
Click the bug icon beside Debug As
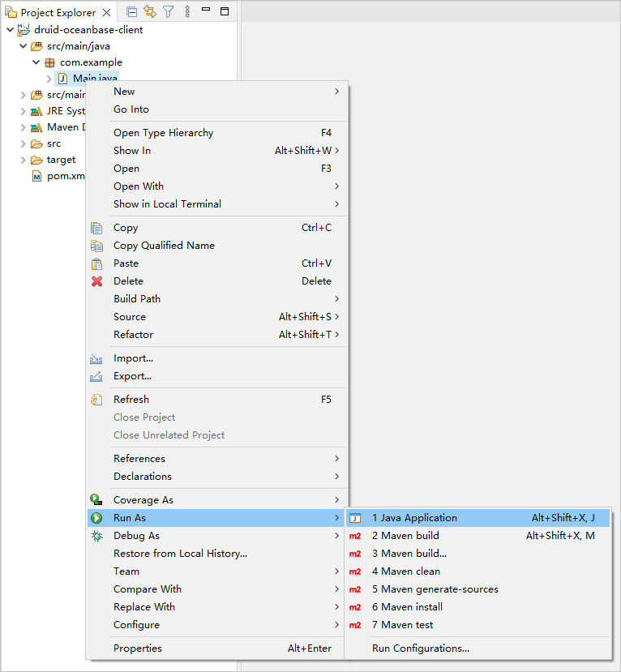coord(96,536)
